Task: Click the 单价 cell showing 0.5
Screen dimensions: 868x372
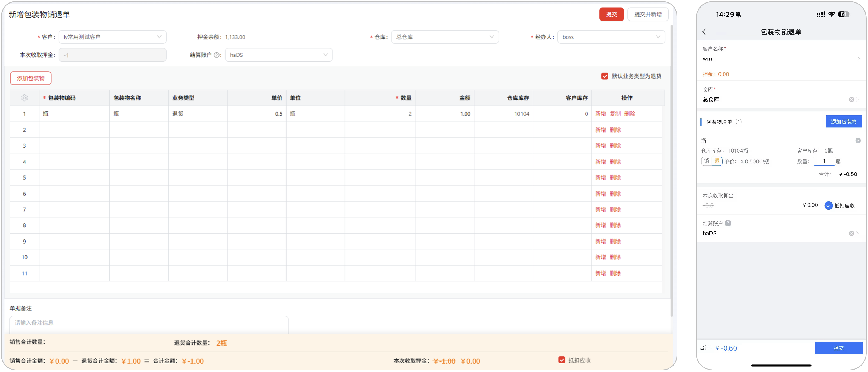Action: point(256,114)
